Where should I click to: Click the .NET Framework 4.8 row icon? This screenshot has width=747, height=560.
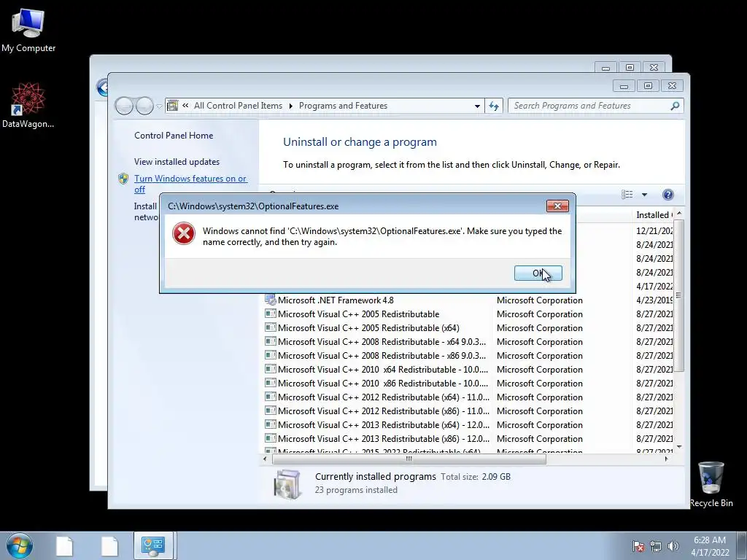click(270, 300)
